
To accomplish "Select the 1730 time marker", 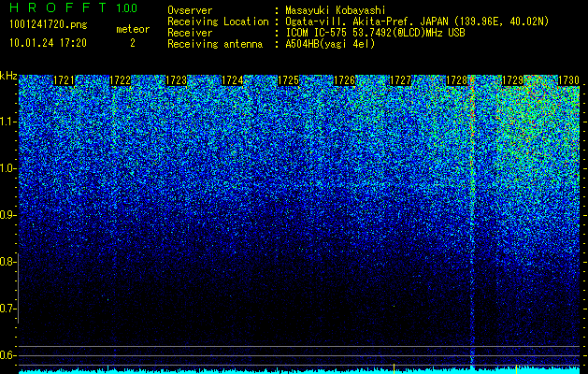I will tap(568, 80).
